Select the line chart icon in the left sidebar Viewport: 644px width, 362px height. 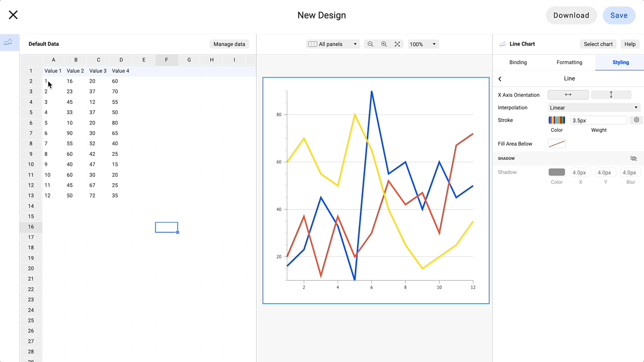[9, 43]
